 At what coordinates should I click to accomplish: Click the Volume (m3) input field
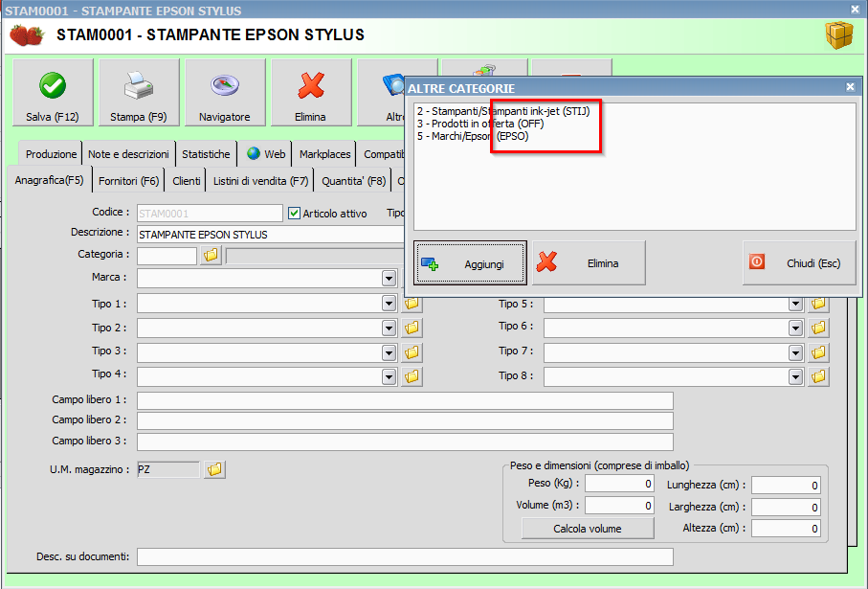(x=619, y=506)
